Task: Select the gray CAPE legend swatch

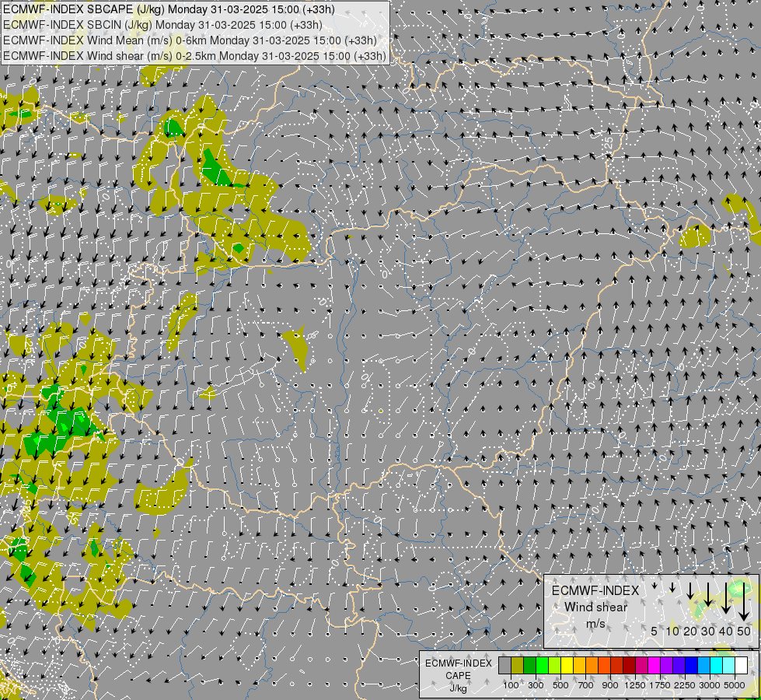Action: coord(504,666)
